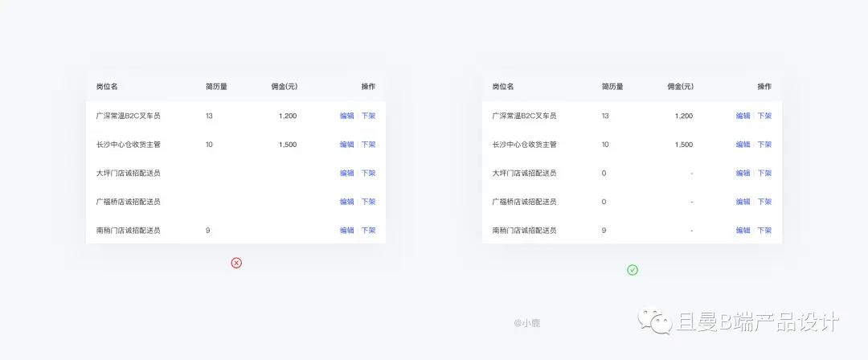Click 大坪门店诚招配送员 name in right table
The height and width of the screenshot is (360, 868).
click(524, 173)
